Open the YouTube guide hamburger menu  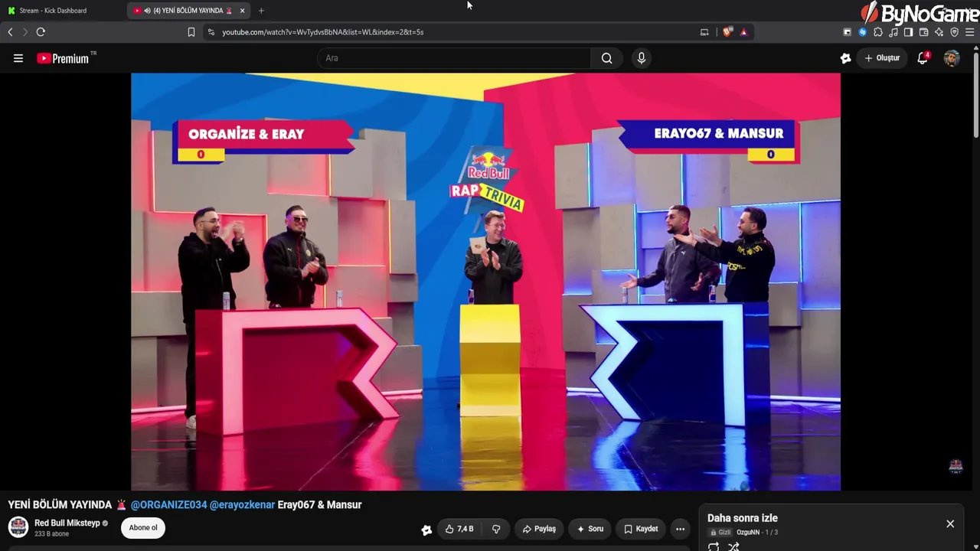point(18,58)
